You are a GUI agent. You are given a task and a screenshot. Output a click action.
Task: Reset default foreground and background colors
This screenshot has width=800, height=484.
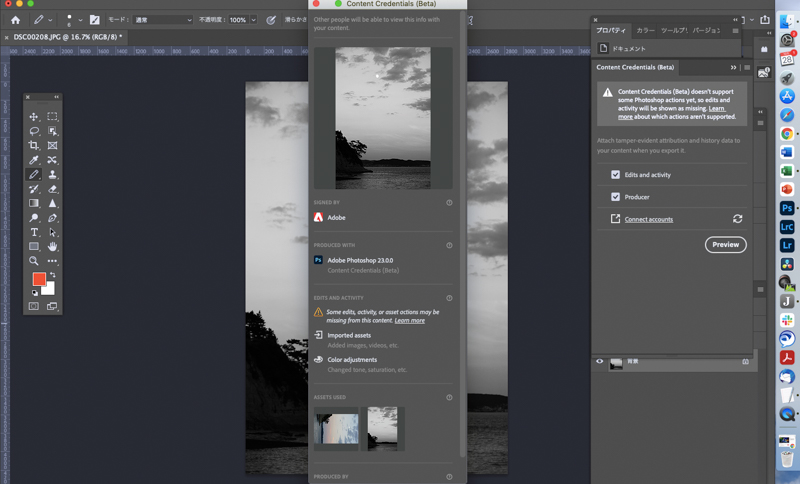[34, 293]
